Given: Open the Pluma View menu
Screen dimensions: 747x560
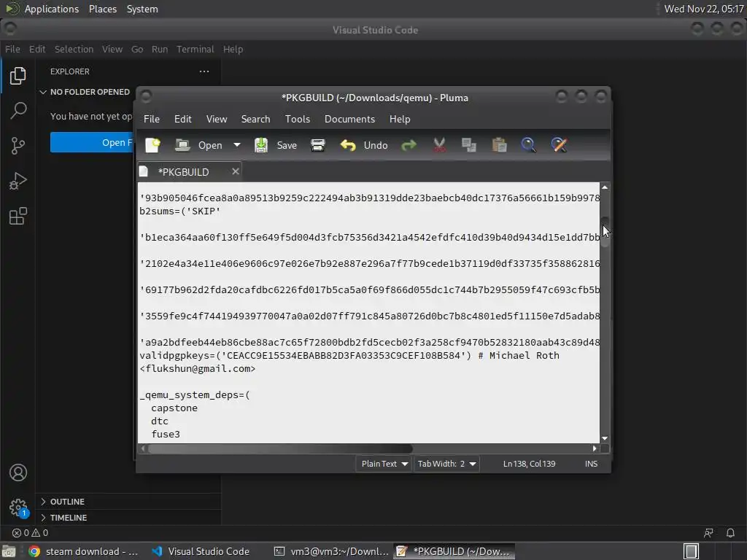Looking at the screenshot, I should click(x=217, y=119).
